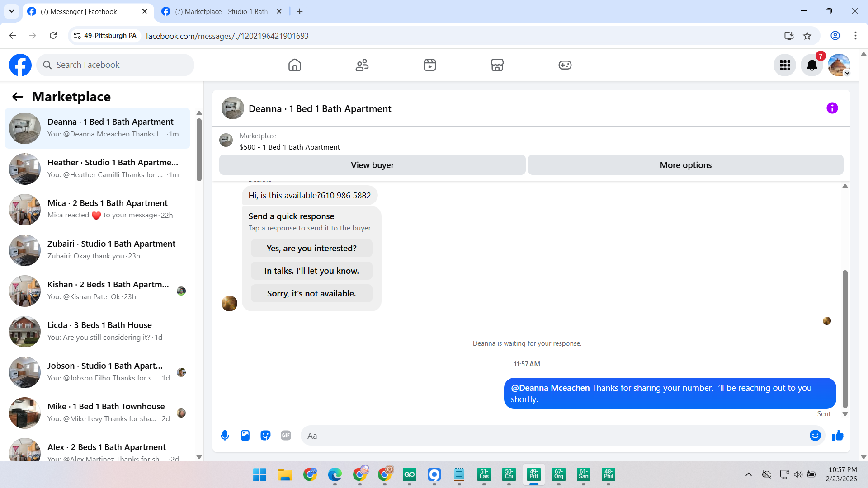Click the More options button
The height and width of the screenshot is (488, 868).
pos(685,165)
